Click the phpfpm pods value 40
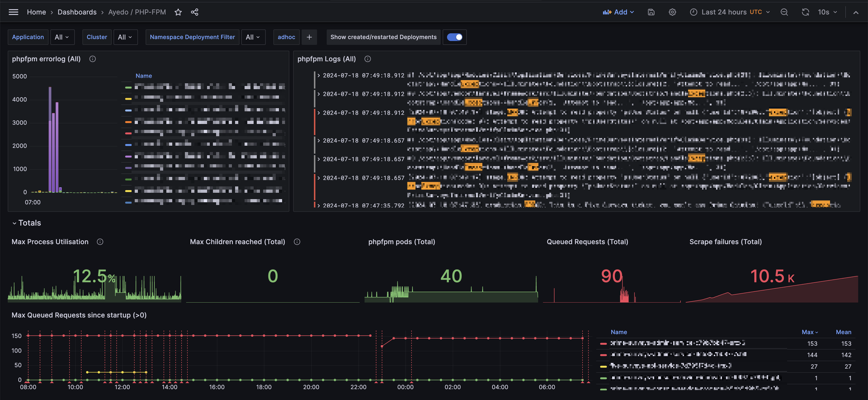868x400 pixels. point(451,276)
